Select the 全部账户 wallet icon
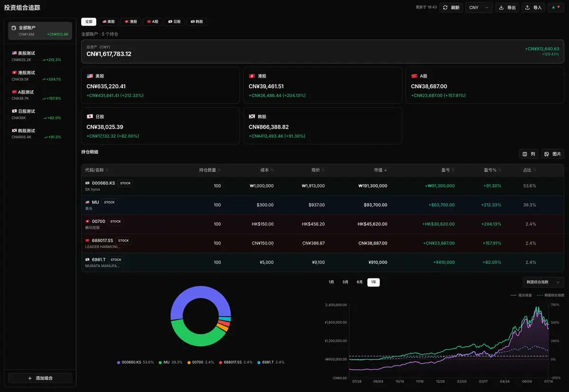The width and height of the screenshot is (569, 392). [14, 28]
